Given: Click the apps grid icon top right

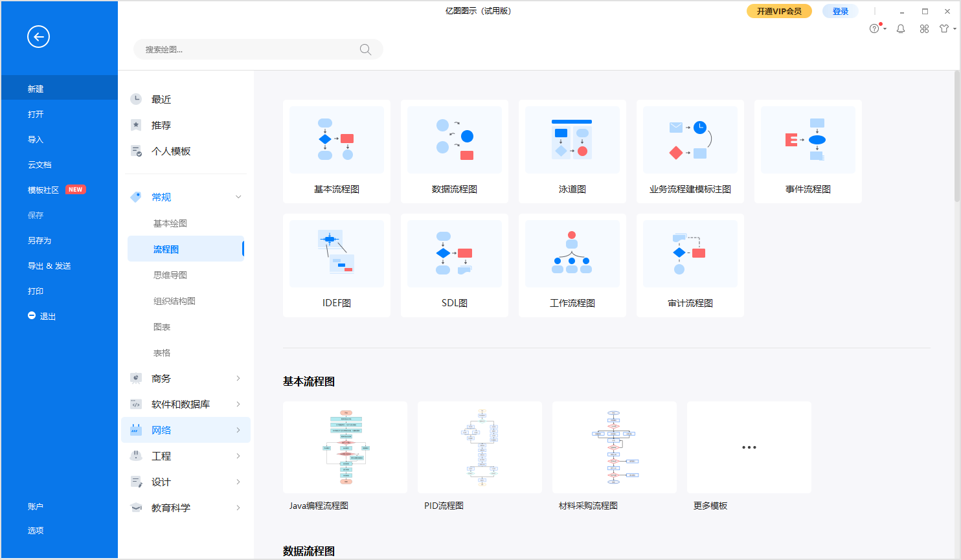Looking at the screenshot, I should pyautogui.click(x=924, y=28).
